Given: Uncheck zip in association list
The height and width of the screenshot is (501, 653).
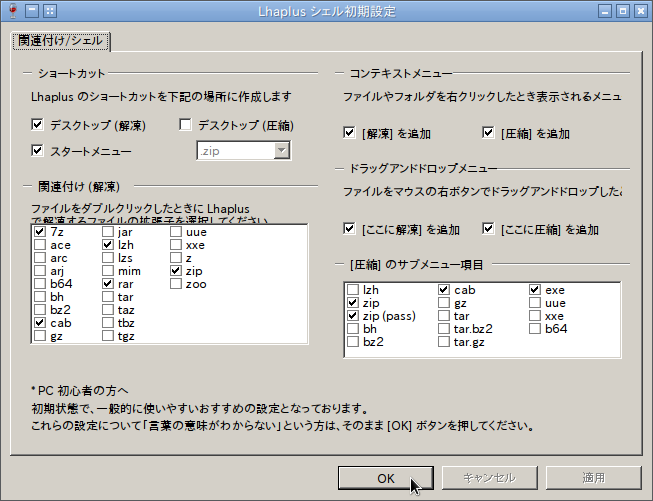Looking at the screenshot, I should pyautogui.click(x=176, y=271).
